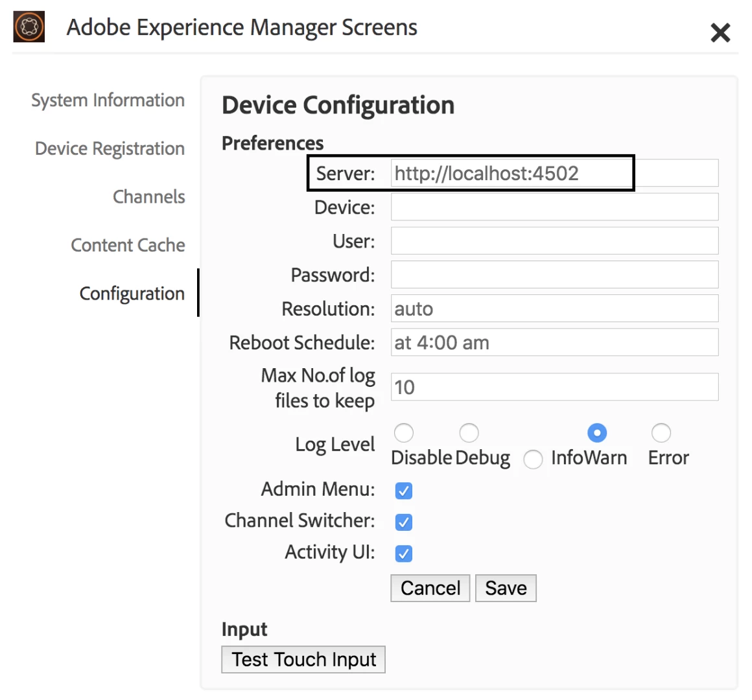The width and height of the screenshot is (752, 700).
Task: Switch to the Channels section
Action: (x=148, y=197)
